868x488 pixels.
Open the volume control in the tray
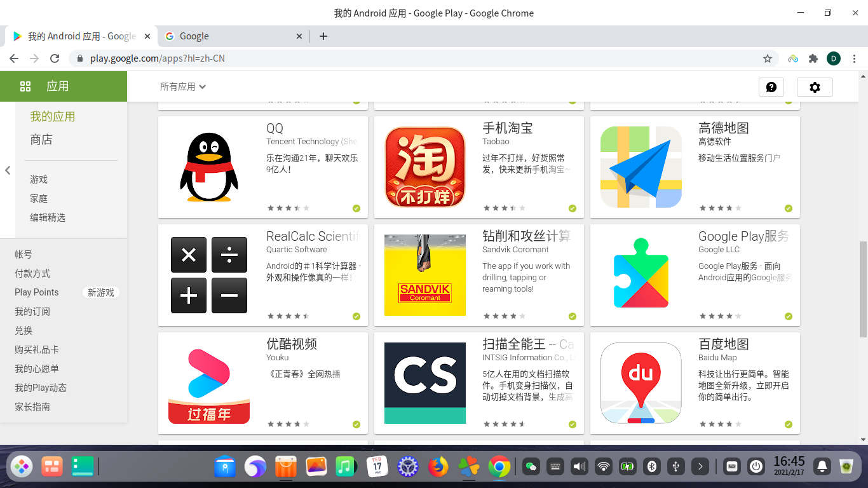click(580, 466)
